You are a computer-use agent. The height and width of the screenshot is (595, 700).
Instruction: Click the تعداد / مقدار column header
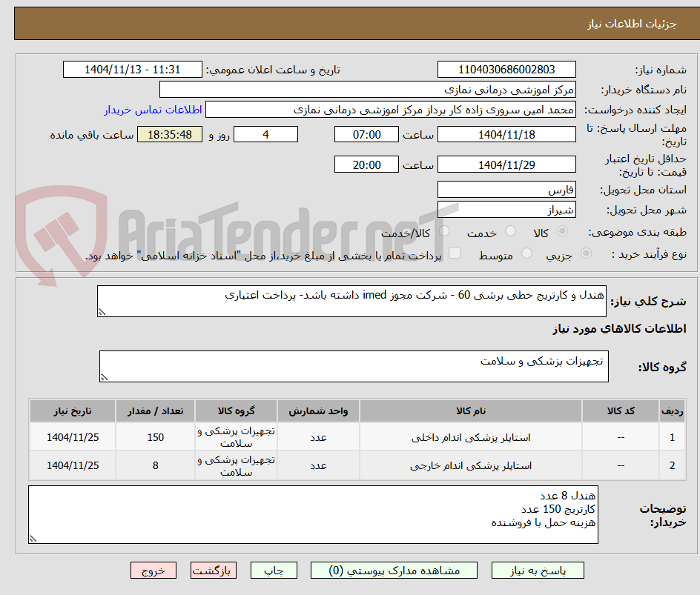click(x=156, y=410)
